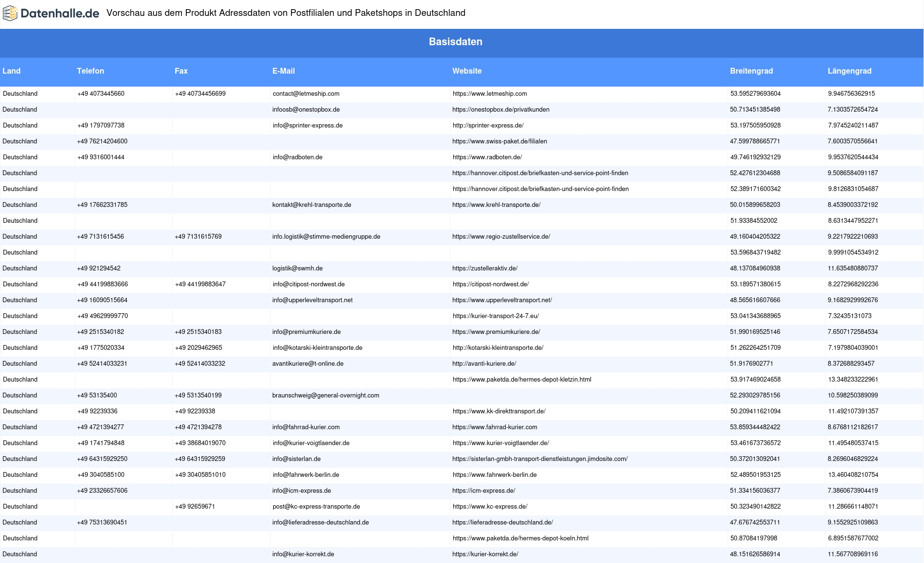Click website https://icm-express.de/
This screenshot has width=924, height=563.
coord(484,491)
